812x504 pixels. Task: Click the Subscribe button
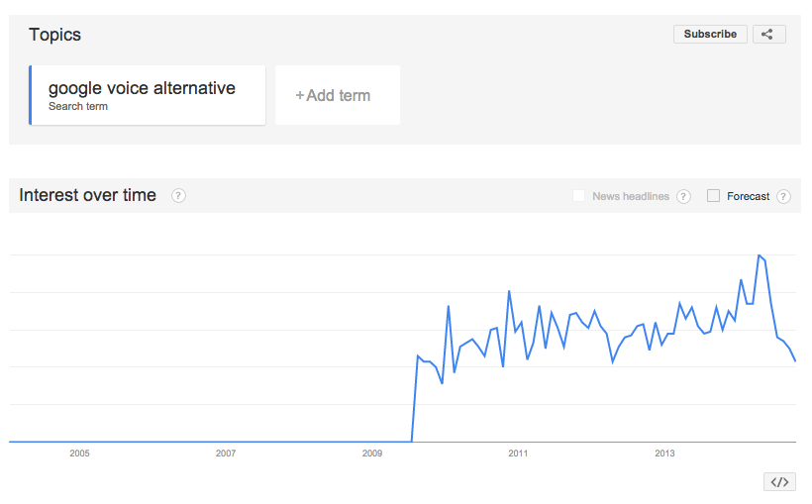tap(710, 35)
